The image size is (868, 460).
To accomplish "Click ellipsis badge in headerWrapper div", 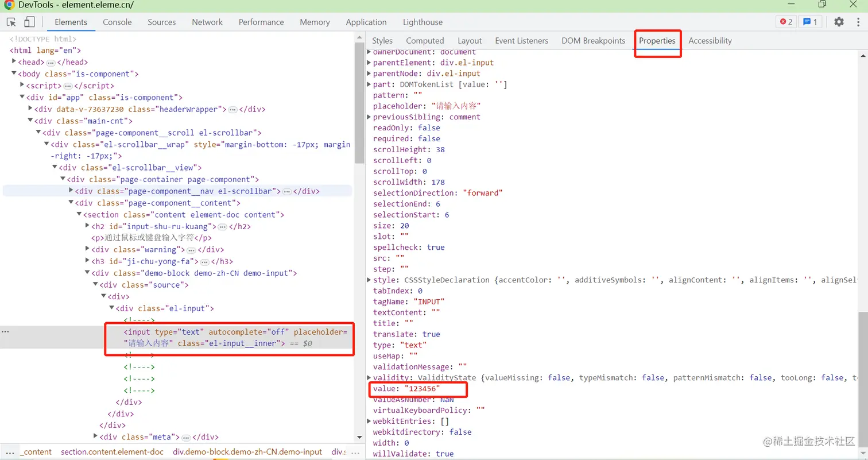I will [232, 109].
